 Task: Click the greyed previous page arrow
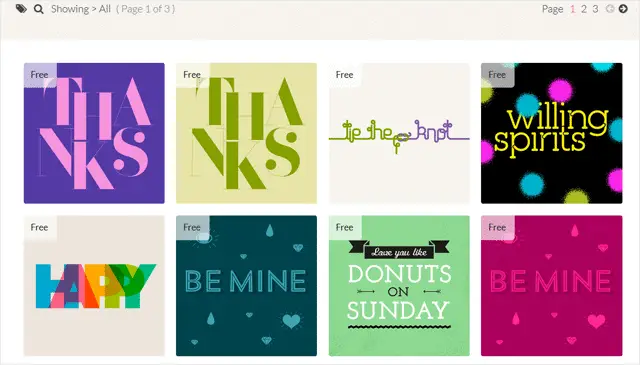pyautogui.click(x=610, y=9)
